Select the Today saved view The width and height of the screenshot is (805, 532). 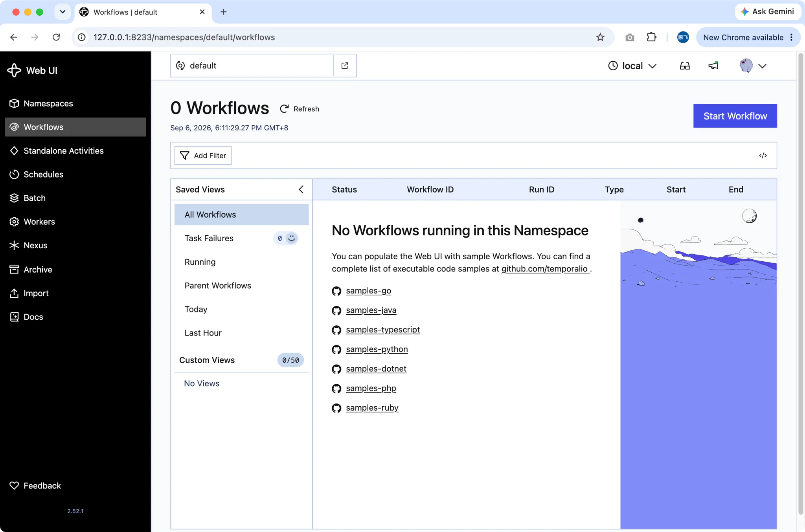241,309
